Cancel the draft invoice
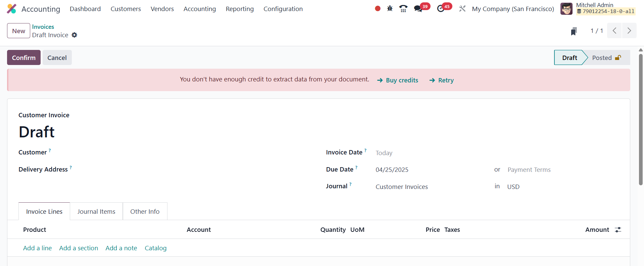Image resolution: width=644 pixels, height=266 pixels. pos(57,58)
